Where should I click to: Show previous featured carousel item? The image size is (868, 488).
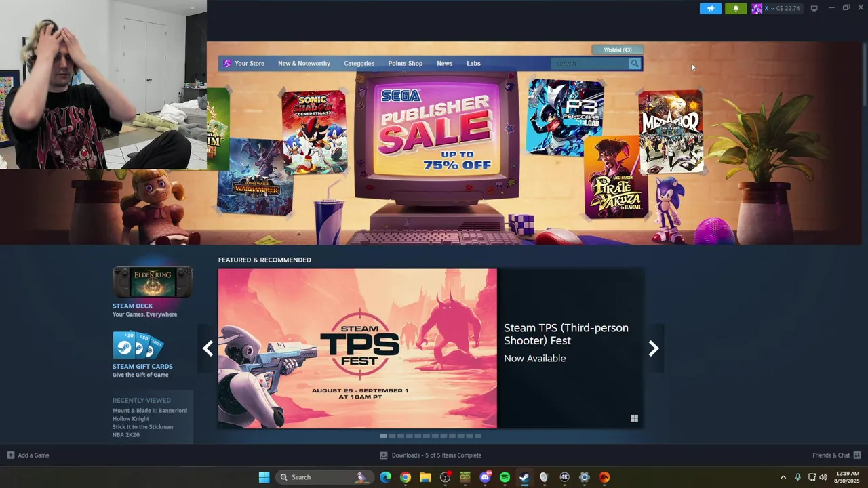coord(208,348)
